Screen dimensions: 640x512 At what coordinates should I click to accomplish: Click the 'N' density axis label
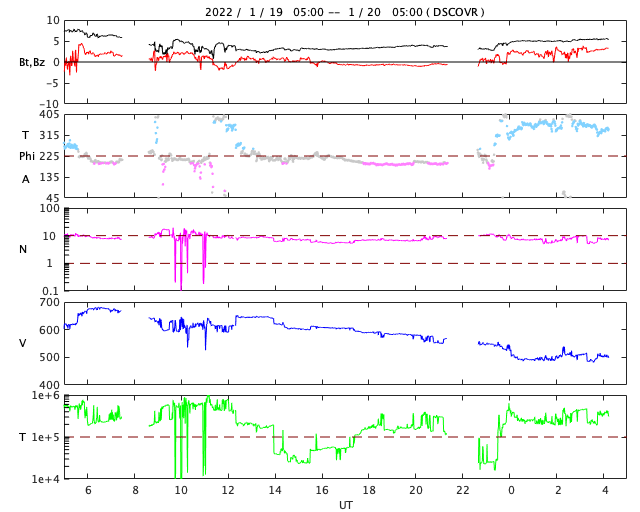pos(23,249)
